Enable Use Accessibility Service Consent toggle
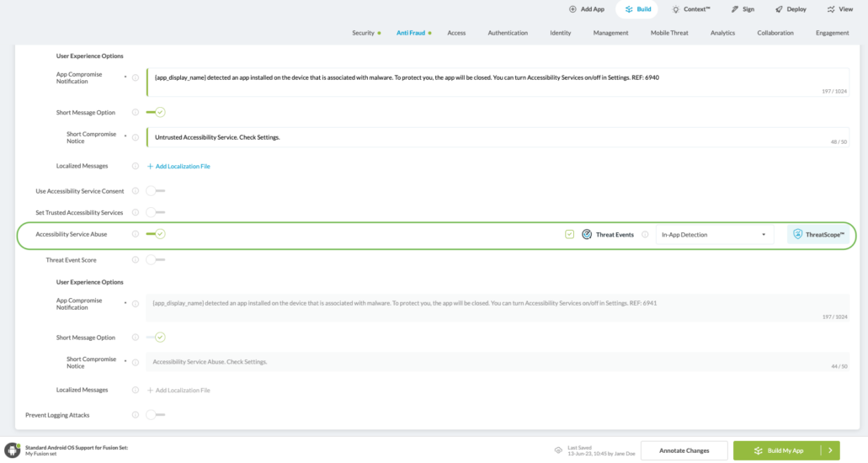 (155, 191)
